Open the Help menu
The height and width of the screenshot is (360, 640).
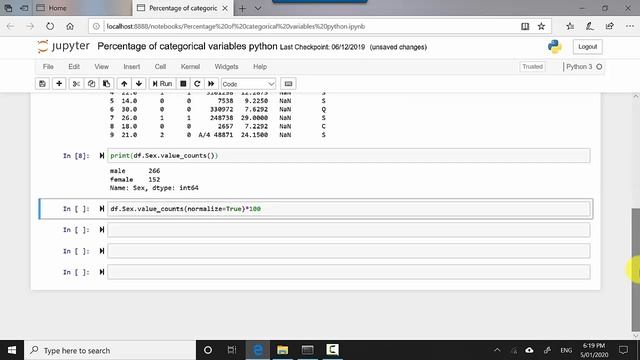(x=260, y=67)
